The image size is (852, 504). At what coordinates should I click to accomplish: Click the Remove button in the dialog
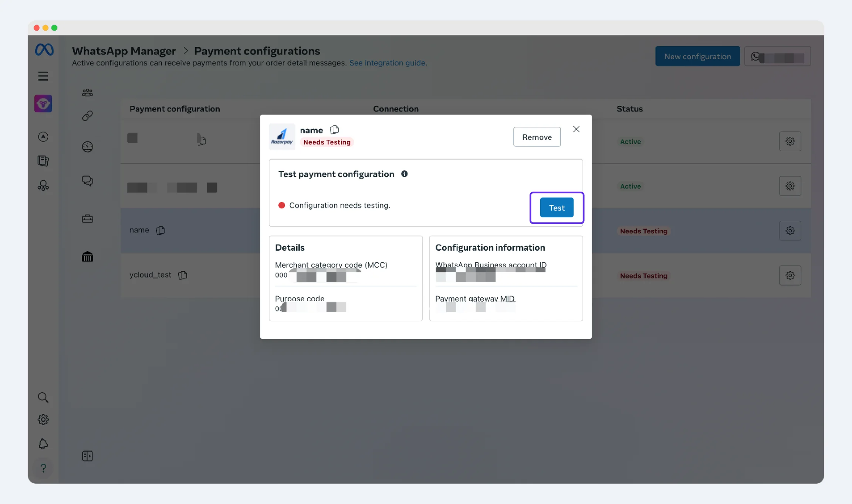(537, 137)
